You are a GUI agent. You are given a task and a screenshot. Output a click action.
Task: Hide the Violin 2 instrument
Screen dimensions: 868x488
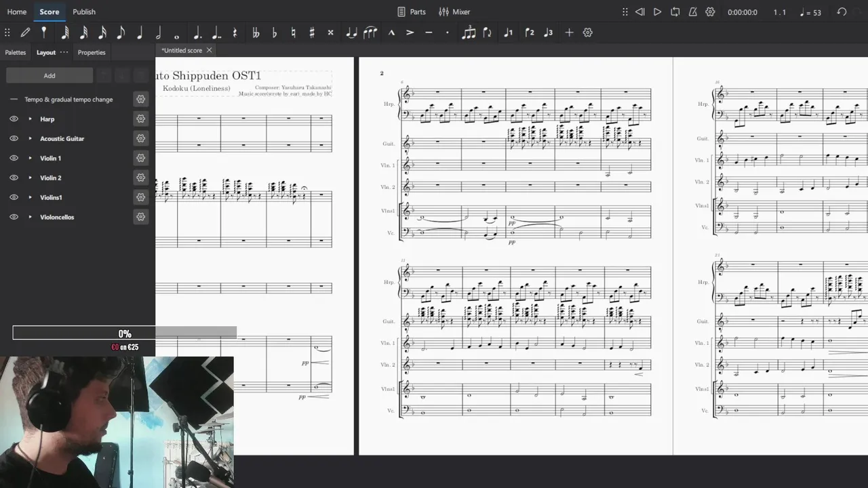coord(14,178)
